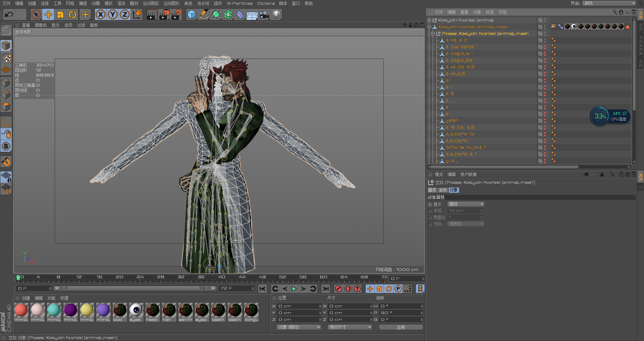
Task: Record active objects with the red key button
Action: (338, 289)
